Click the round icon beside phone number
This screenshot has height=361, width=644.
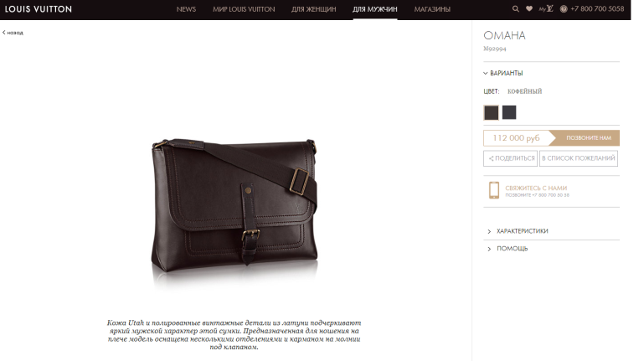[x=564, y=8]
